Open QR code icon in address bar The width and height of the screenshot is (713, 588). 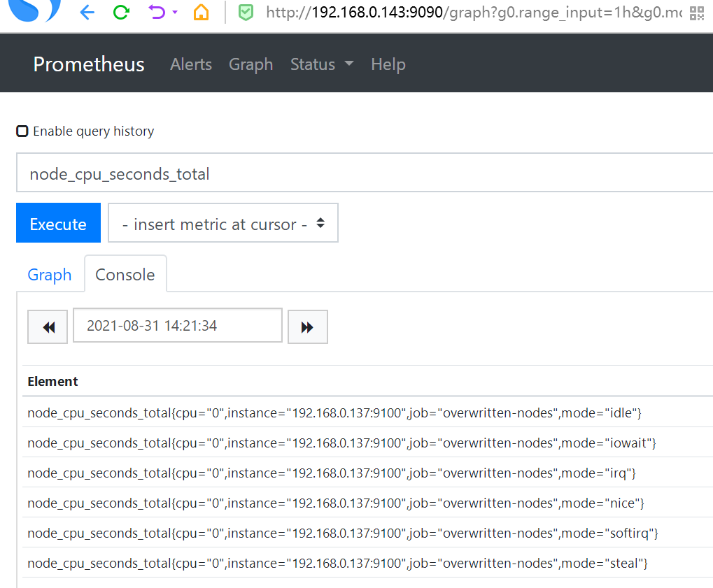click(x=696, y=13)
